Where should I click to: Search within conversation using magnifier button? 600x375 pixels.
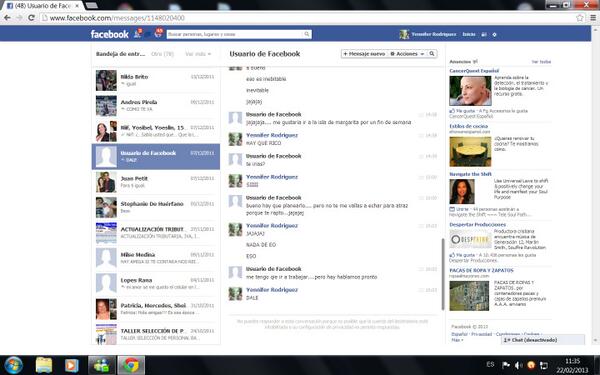(432, 54)
